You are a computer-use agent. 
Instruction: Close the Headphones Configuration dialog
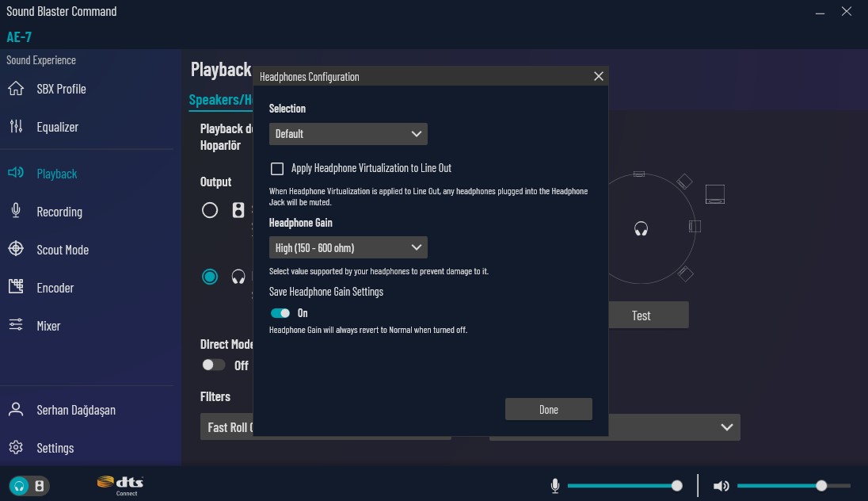coord(599,76)
